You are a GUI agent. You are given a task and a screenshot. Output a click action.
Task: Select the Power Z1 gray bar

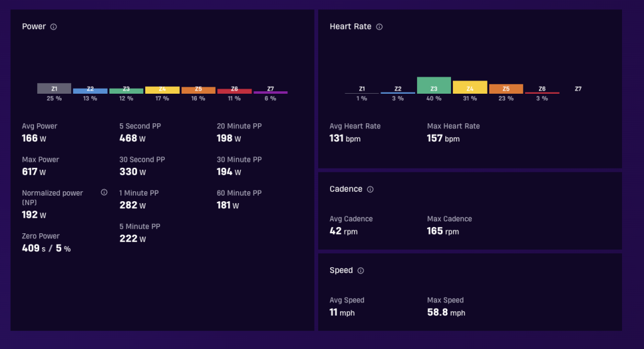pos(54,88)
